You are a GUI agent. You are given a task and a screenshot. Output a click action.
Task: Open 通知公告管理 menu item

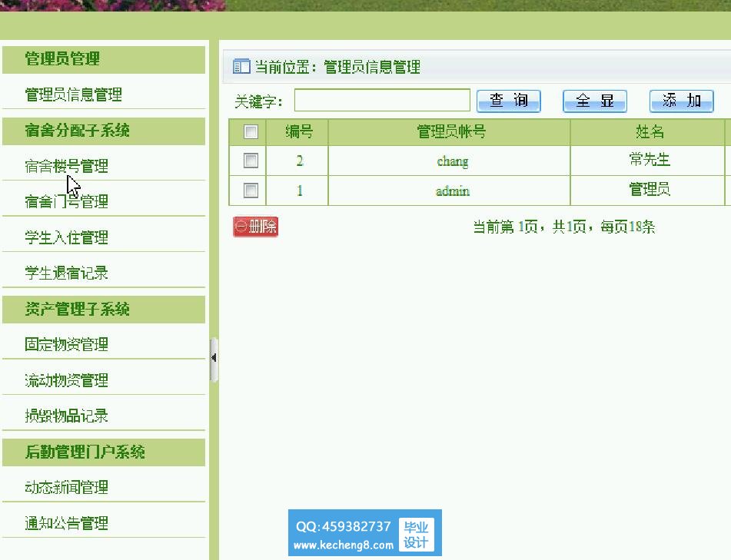point(66,523)
